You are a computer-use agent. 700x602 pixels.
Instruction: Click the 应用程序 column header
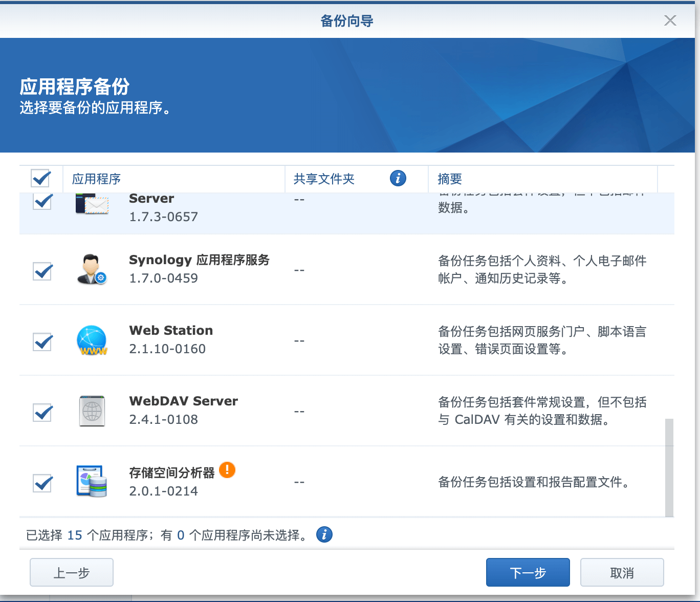click(97, 179)
